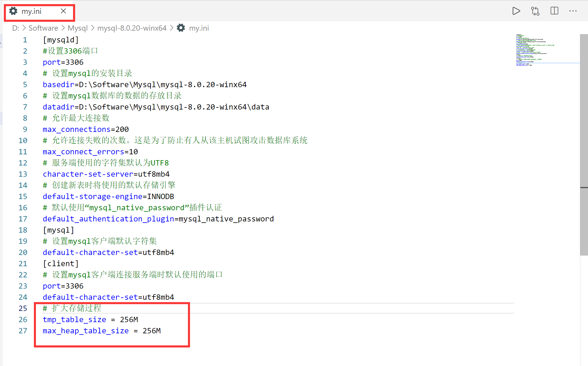Place cursor in max_connections=200 line
Screen dimensions: 588x366
click(x=85, y=129)
